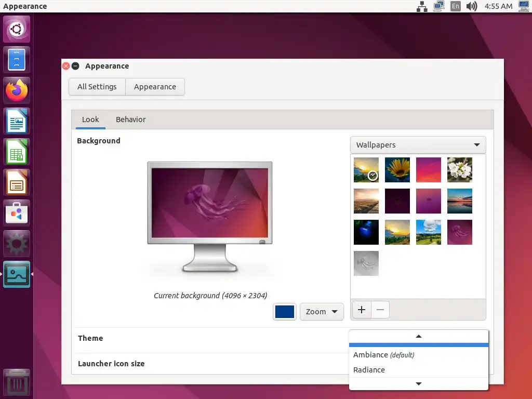Choose the third-row yellow sunset hills wallpaper without badge

point(397,232)
